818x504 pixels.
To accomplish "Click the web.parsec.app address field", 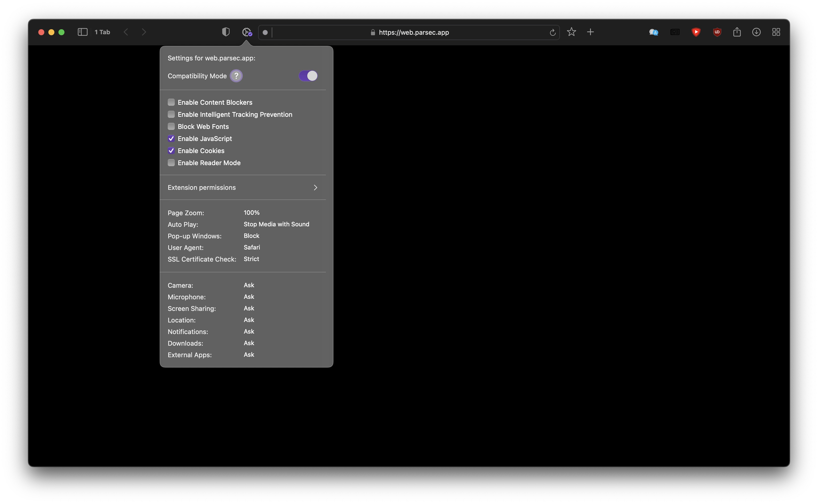I will pyautogui.click(x=414, y=32).
